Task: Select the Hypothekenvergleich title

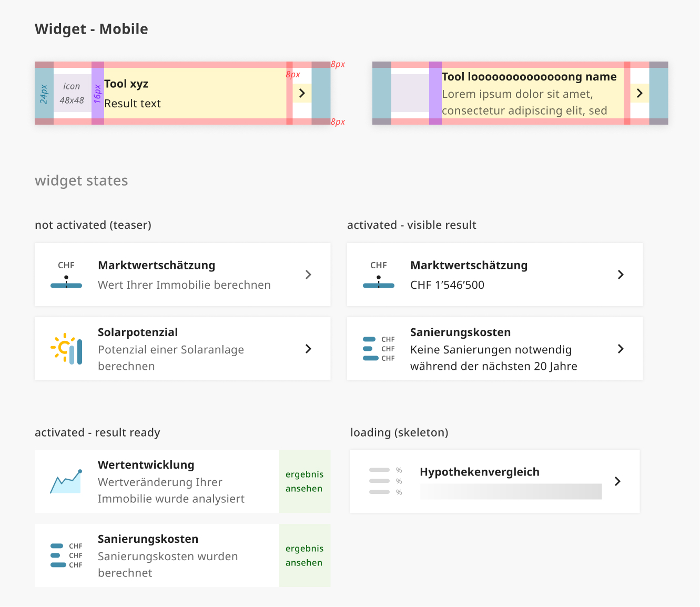Action: coord(480,472)
